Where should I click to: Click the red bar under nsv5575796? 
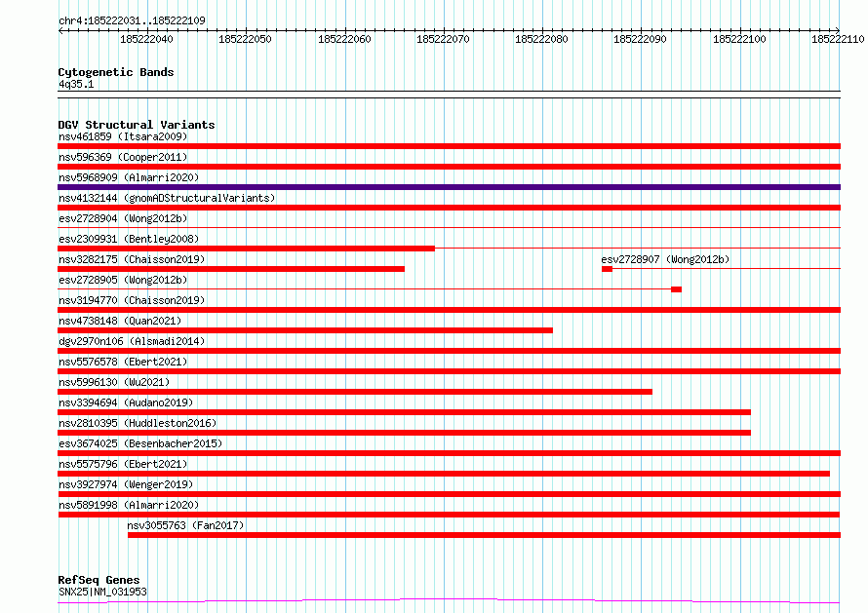click(444, 474)
